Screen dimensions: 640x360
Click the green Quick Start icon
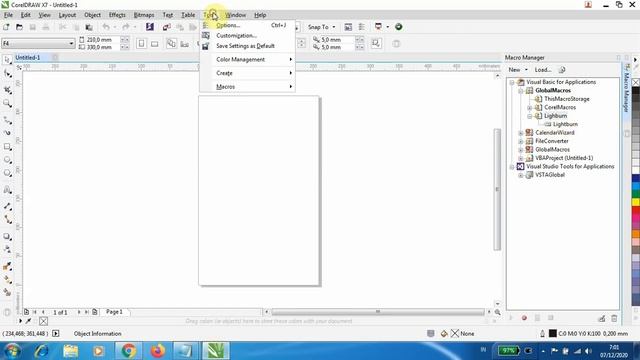coord(399,27)
